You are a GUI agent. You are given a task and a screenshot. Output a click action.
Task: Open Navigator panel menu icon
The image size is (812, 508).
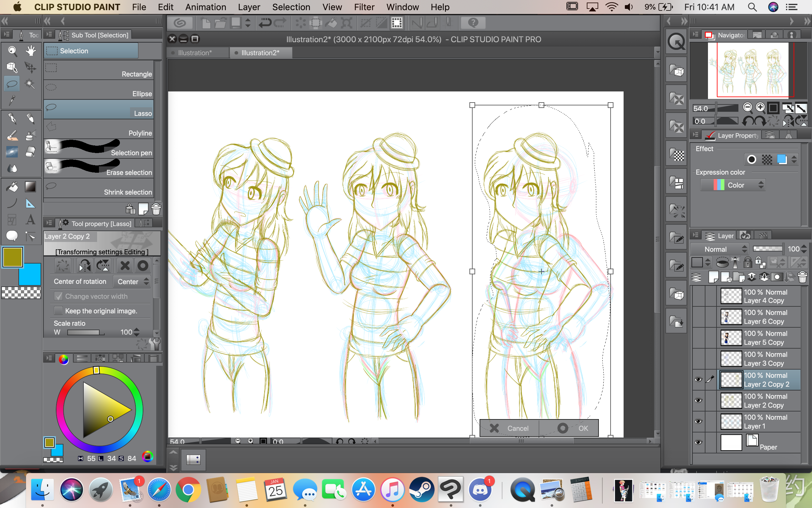pyautogui.click(x=696, y=35)
